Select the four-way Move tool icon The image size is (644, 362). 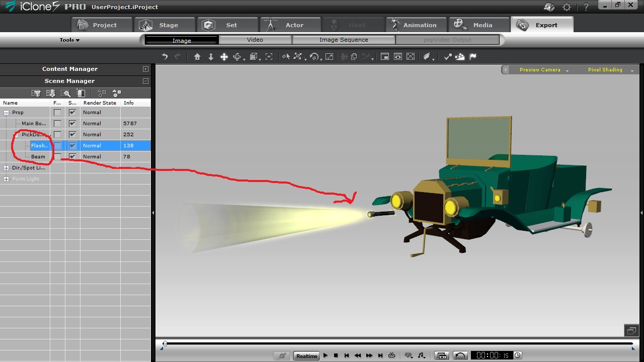tap(224, 57)
